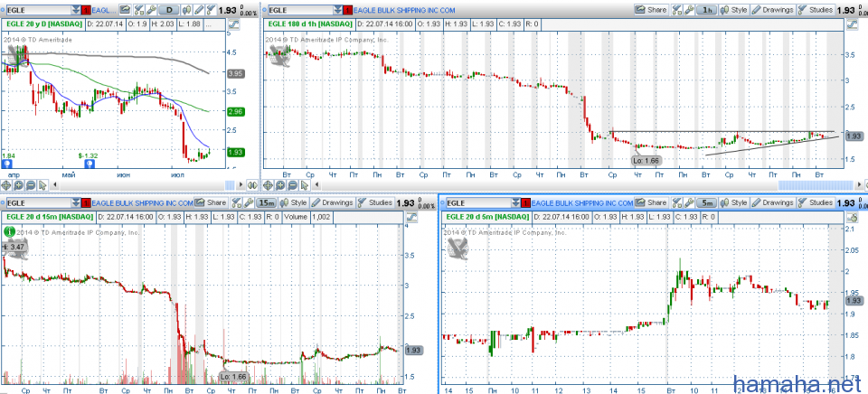This screenshot has width=868, height=394.
Task: Click zoom in magnifier under daily chart
Action: pos(18,185)
